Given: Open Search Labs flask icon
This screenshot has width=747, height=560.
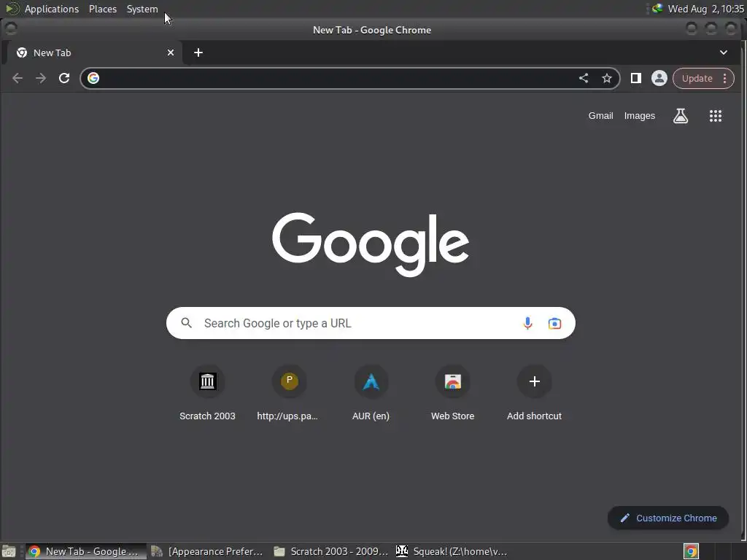Looking at the screenshot, I should coord(681,116).
